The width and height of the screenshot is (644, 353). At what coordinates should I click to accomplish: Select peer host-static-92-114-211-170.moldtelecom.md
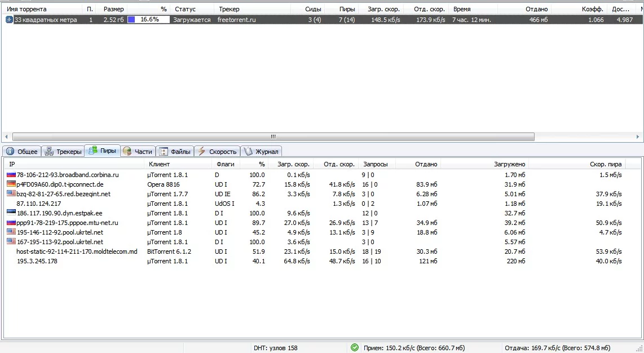point(77,251)
